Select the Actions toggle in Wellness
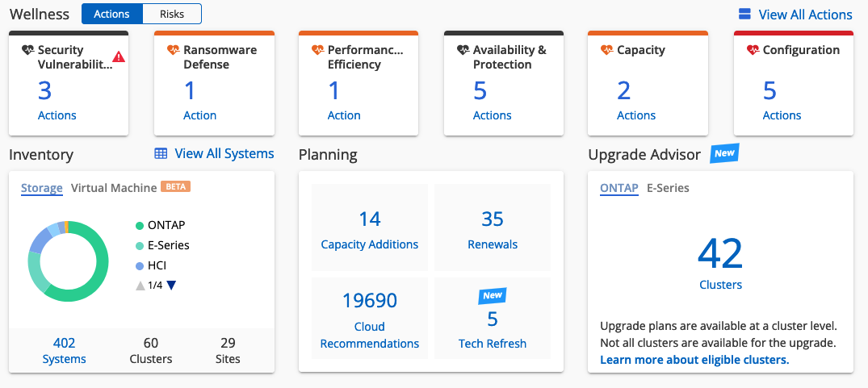The width and height of the screenshot is (868, 388). click(x=112, y=14)
